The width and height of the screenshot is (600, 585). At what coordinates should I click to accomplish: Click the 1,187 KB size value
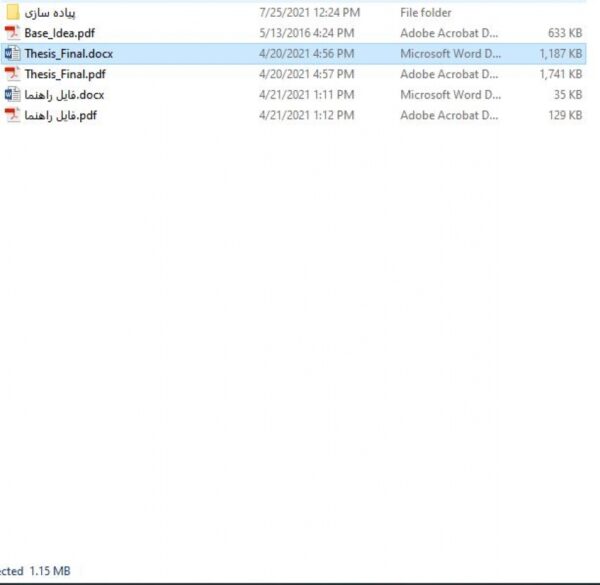pyautogui.click(x=561, y=54)
